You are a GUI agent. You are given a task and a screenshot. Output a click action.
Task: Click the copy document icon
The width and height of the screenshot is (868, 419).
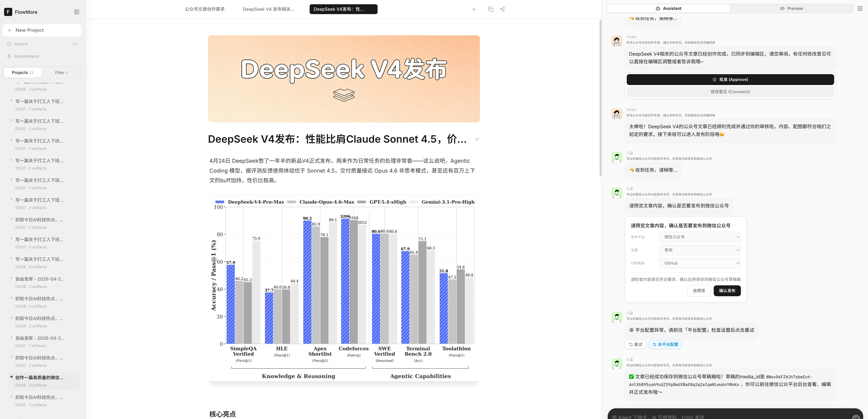point(491,9)
